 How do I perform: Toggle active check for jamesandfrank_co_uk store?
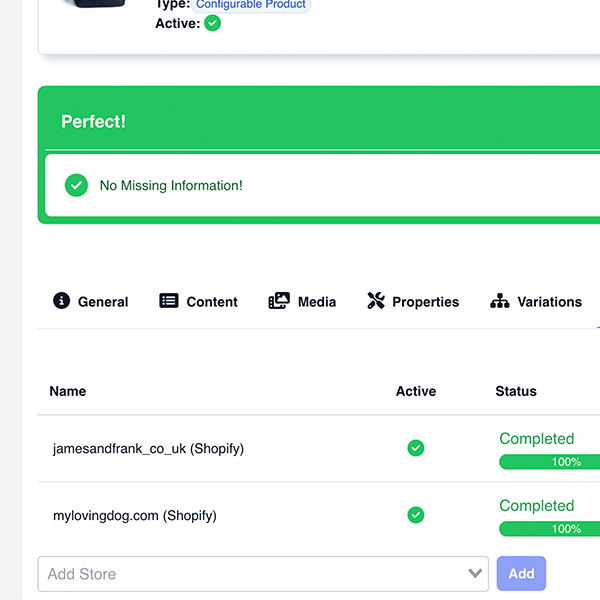click(416, 448)
